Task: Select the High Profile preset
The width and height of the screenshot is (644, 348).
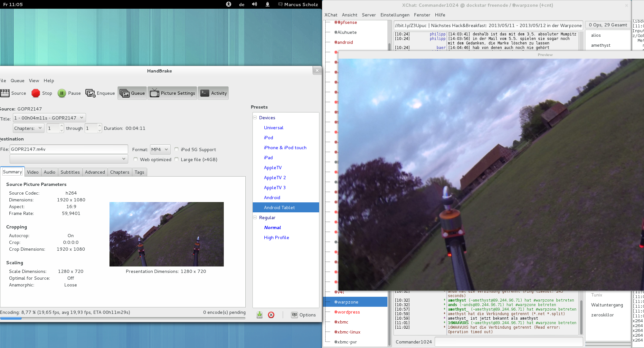Action: click(276, 237)
